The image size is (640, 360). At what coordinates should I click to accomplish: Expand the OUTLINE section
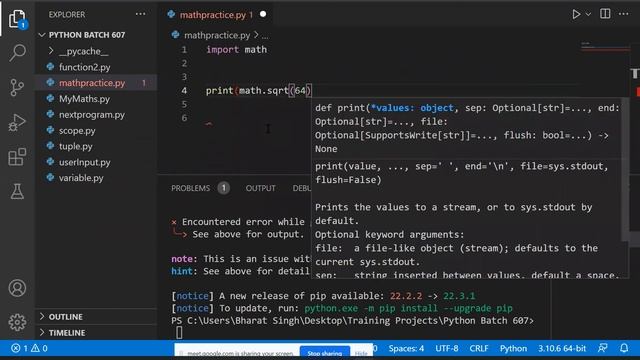tap(65, 317)
